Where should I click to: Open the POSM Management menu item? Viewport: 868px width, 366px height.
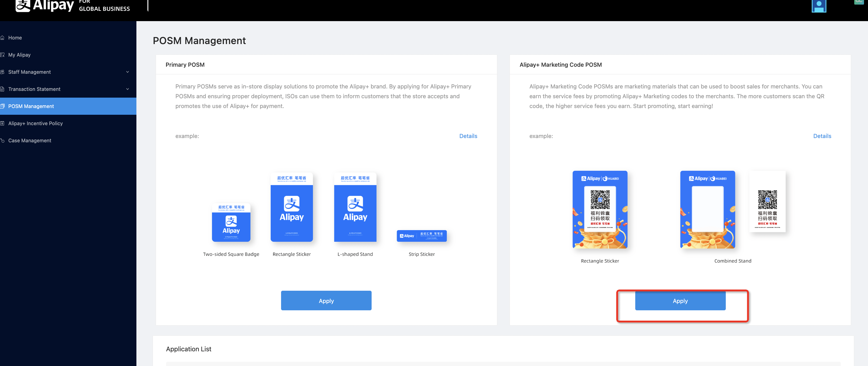[31, 106]
